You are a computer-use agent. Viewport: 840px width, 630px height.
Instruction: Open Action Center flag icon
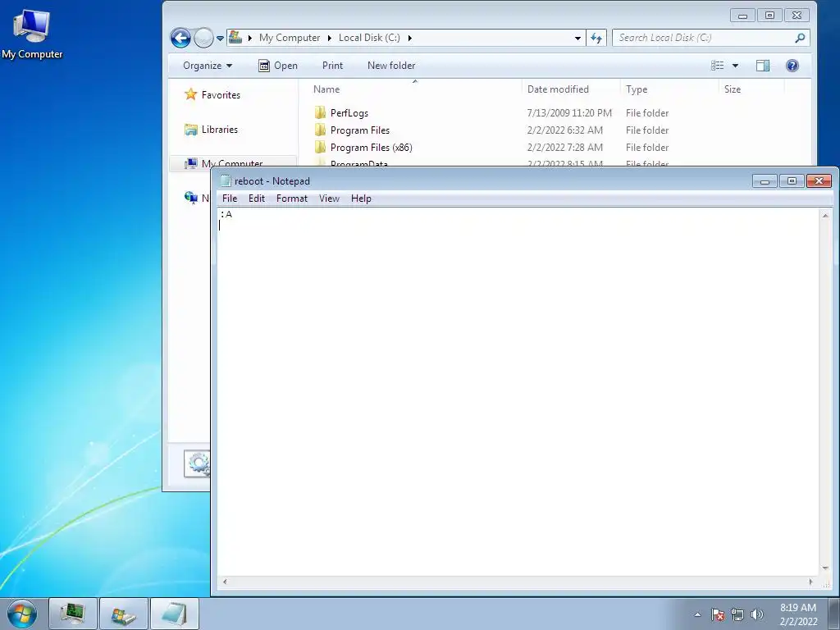click(x=718, y=614)
